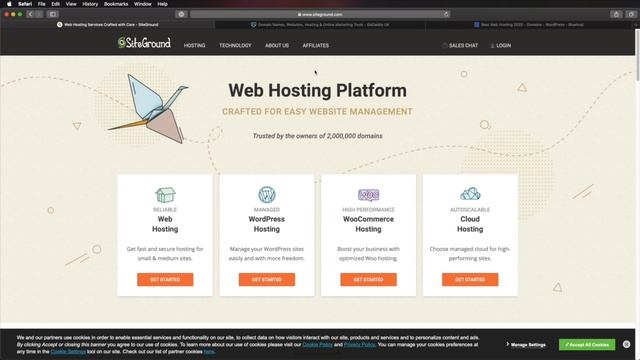Click the 'Web Hosting Platform' headline
This screenshot has height=360, width=640.
tap(318, 90)
